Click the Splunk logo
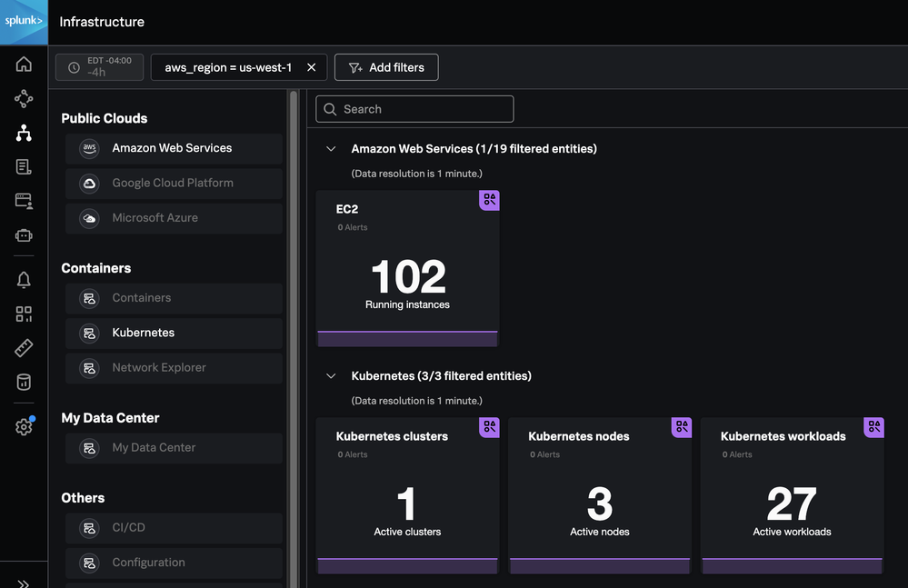Viewport: 908px width, 588px height. pyautogui.click(x=24, y=22)
